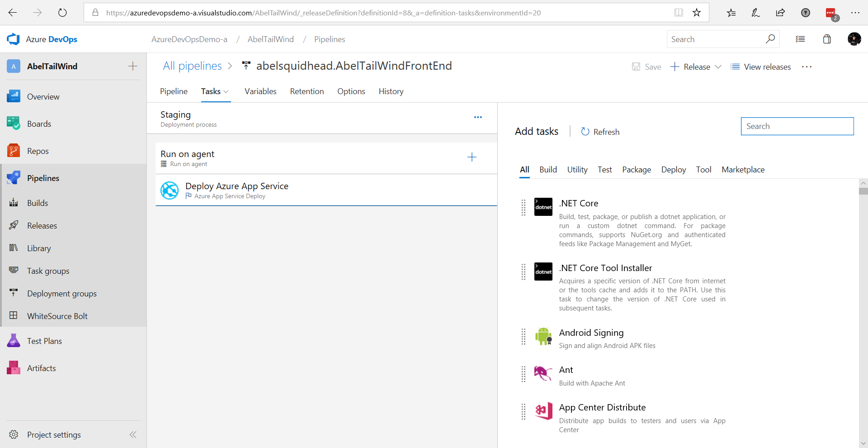Filter tasks by Build category
Image resolution: width=868 pixels, height=448 pixels.
click(x=548, y=170)
